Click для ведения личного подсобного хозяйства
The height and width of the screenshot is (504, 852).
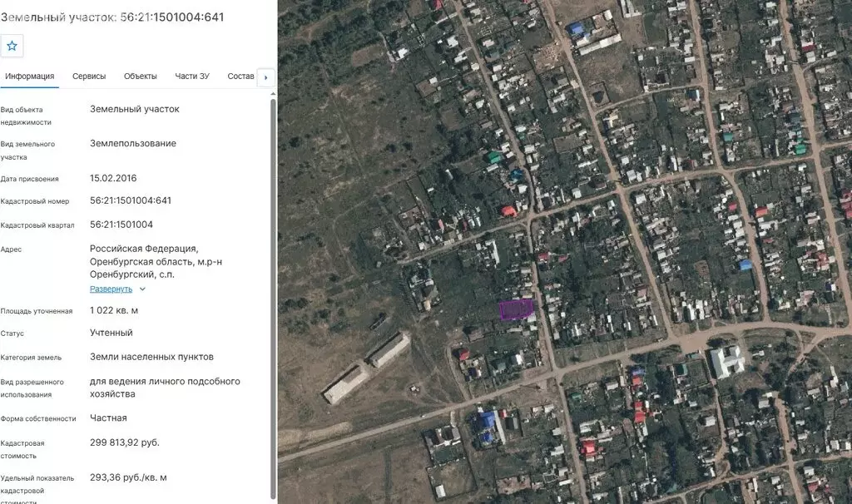point(165,388)
